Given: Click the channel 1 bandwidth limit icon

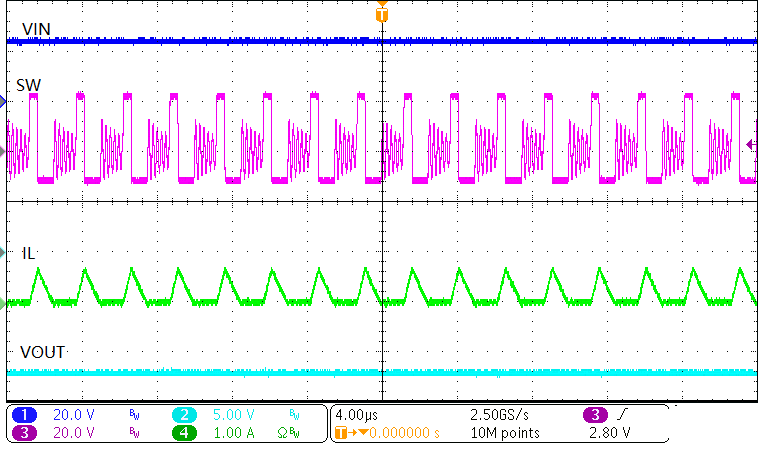Looking at the screenshot, I should (x=134, y=415).
